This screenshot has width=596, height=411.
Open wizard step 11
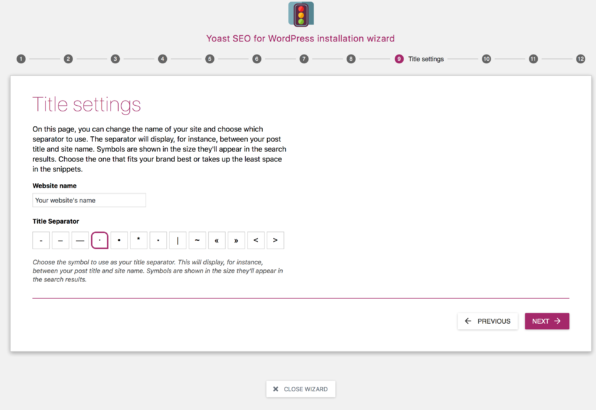pyautogui.click(x=533, y=59)
